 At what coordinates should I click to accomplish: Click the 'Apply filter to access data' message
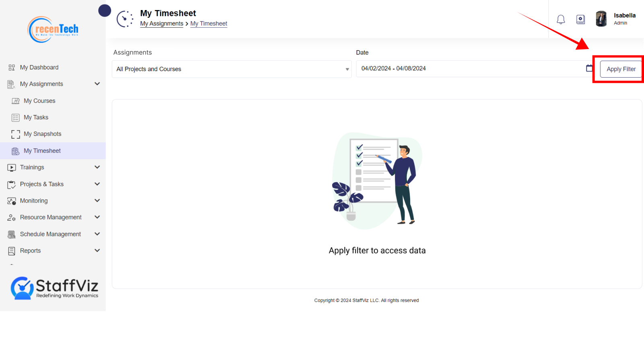[x=377, y=250]
